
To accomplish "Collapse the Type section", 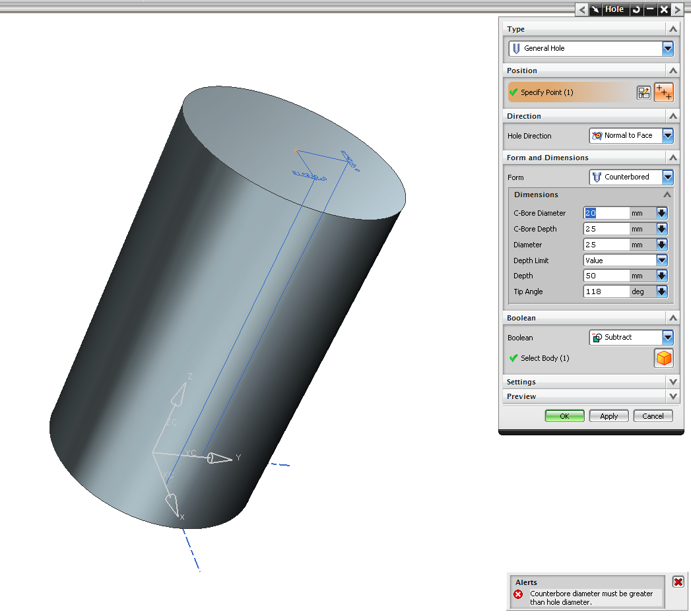I will 673,29.
